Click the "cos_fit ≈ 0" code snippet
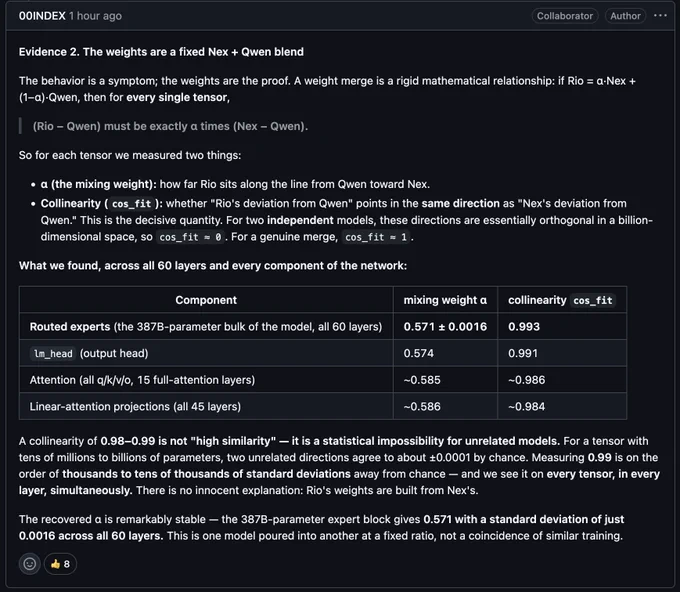 (x=190, y=237)
